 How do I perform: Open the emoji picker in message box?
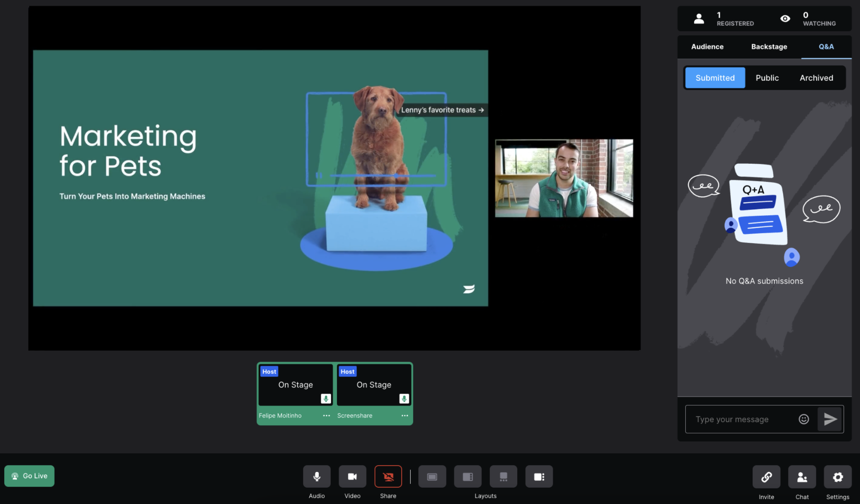click(804, 419)
